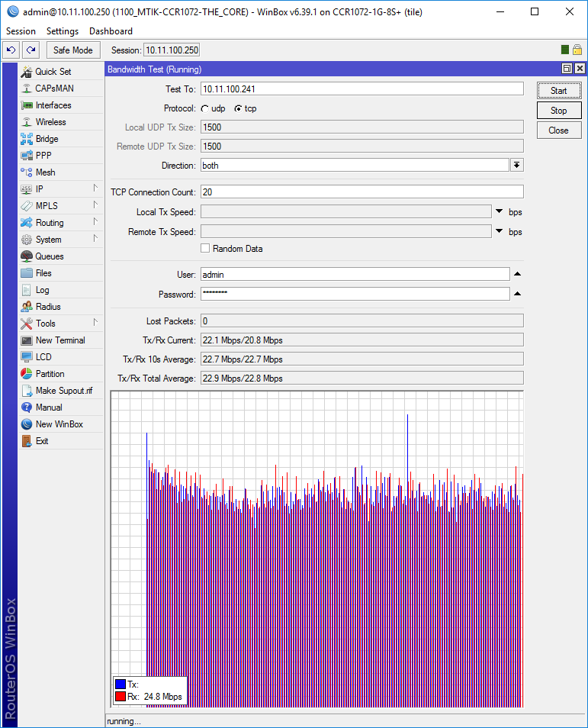
Task: Click the Start bandwidth test button
Action: coord(559,91)
